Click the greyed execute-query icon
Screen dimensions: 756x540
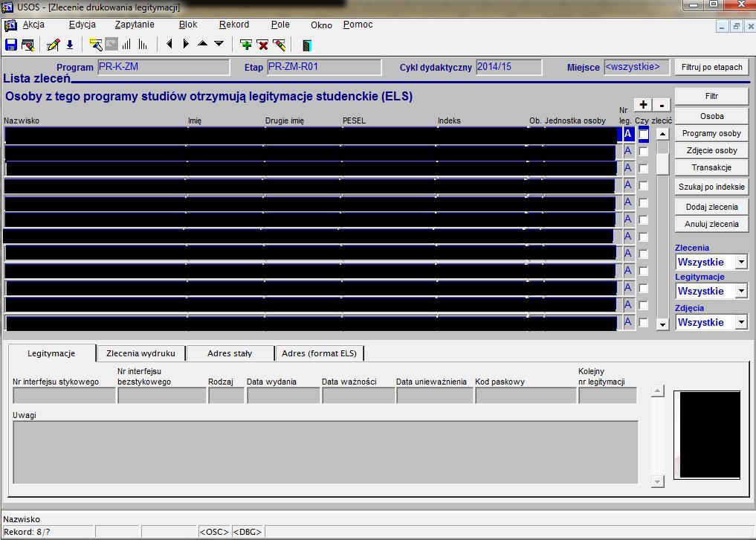coord(112,45)
